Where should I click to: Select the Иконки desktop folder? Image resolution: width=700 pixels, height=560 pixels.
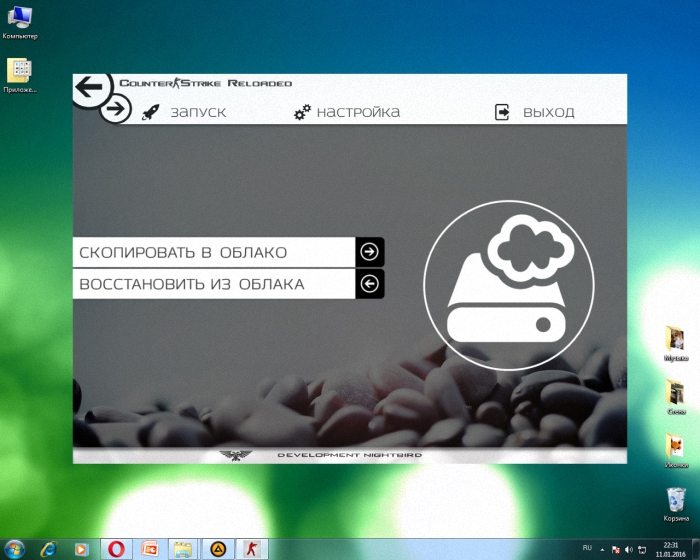676,450
